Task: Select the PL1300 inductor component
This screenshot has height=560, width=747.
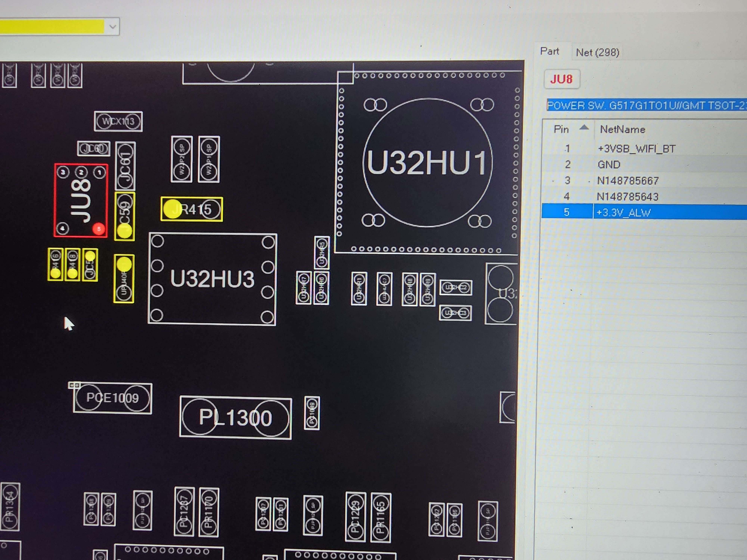Action: click(235, 418)
